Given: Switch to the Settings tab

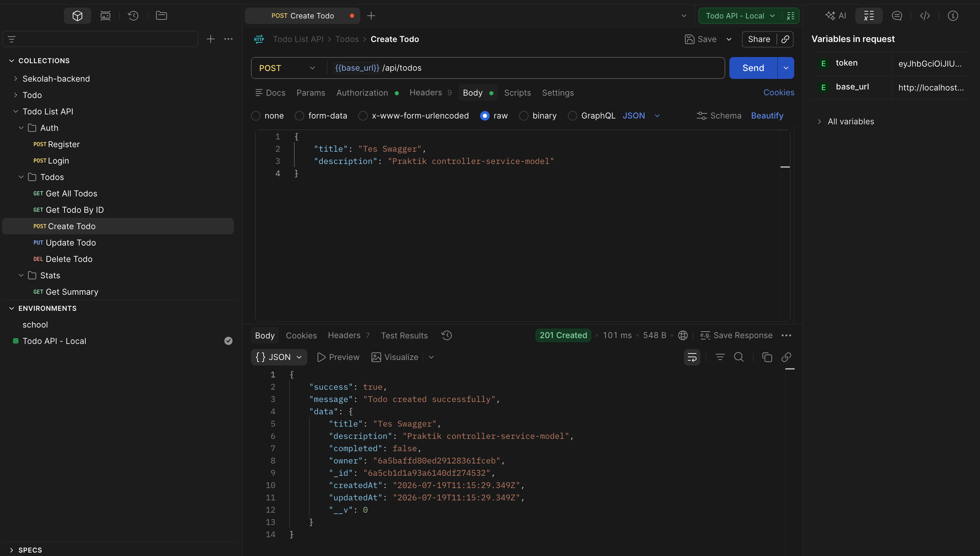Looking at the screenshot, I should tap(557, 93).
